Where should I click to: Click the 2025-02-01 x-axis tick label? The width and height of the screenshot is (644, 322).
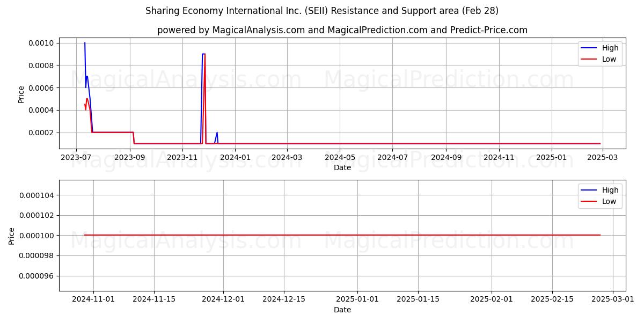tap(492, 299)
